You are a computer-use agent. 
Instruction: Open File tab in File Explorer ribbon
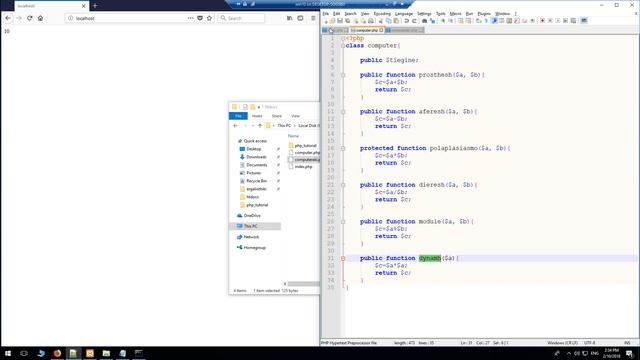pyautogui.click(x=238, y=116)
